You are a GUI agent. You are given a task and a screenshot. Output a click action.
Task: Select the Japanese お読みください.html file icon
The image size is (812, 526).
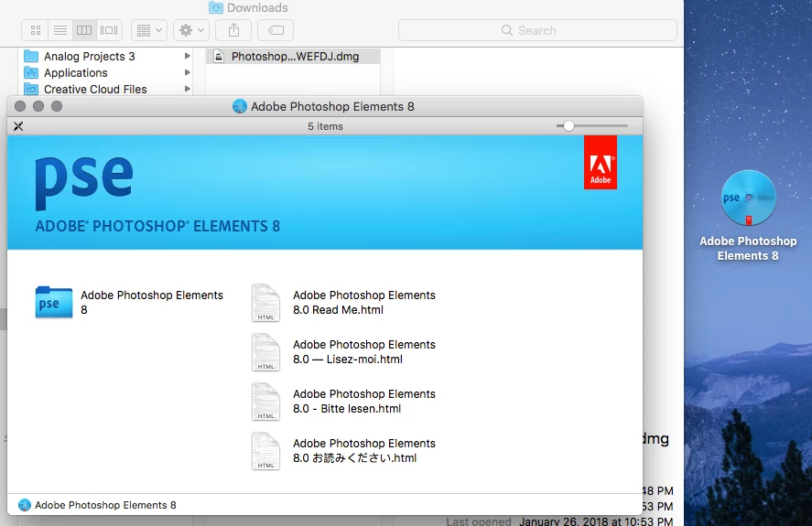coord(265,451)
